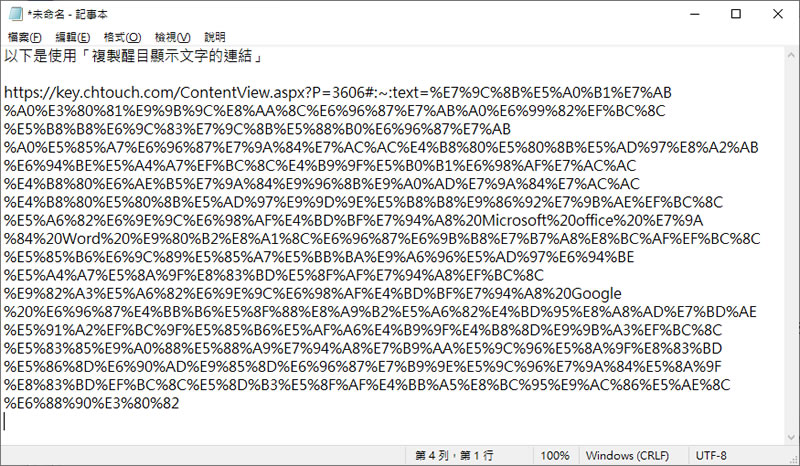This screenshot has width=800, height=466.
Task: Click the word Microsoft in the URL
Action: pos(514,220)
